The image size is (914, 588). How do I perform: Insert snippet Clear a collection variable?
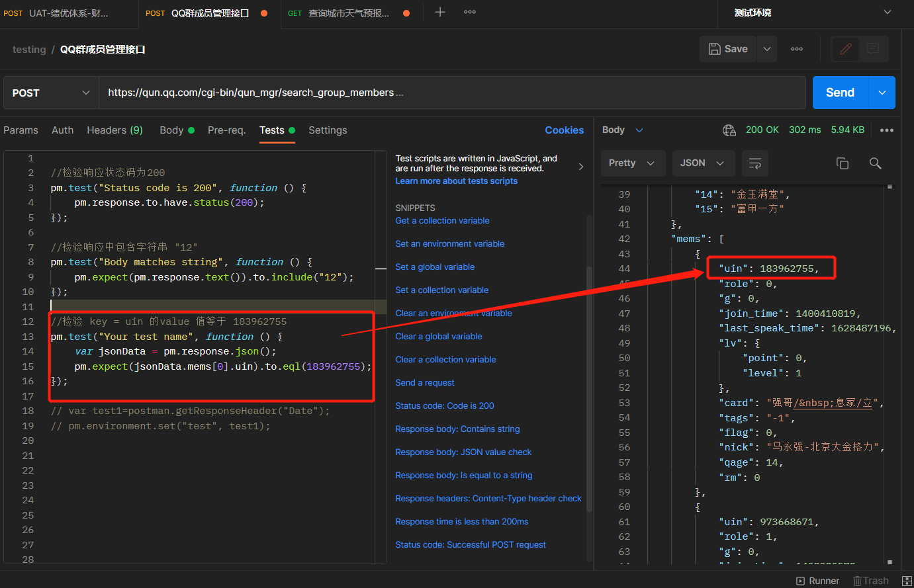pyautogui.click(x=445, y=360)
